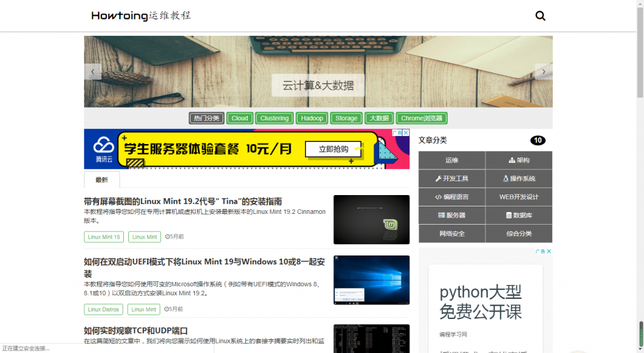Viewport: 644px width, 353px height.
Task: Select the 编程语言 category
Action: tap(452, 197)
